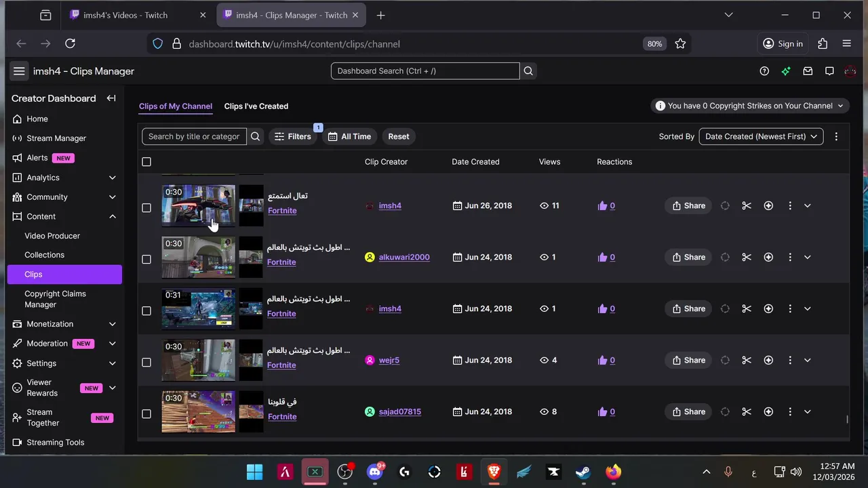Open the help question mark icon
This screenshot has width=868, height=488.
click(x=764, y=71)
